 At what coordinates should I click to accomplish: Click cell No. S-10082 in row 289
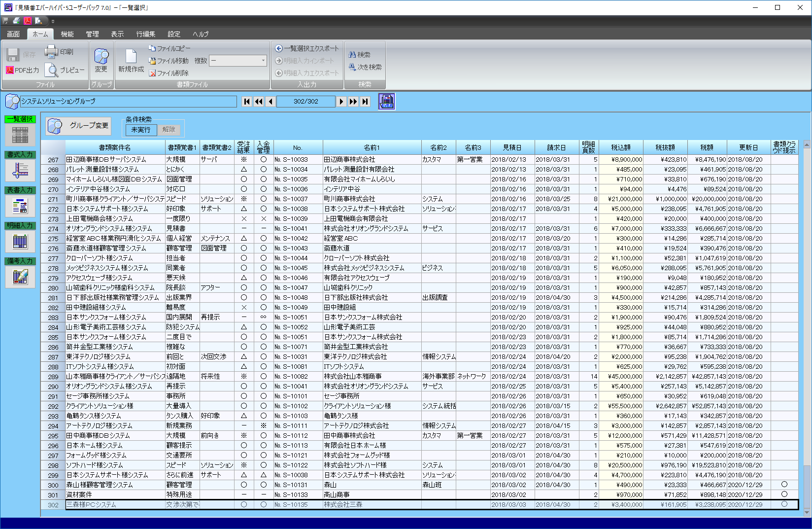298,377
